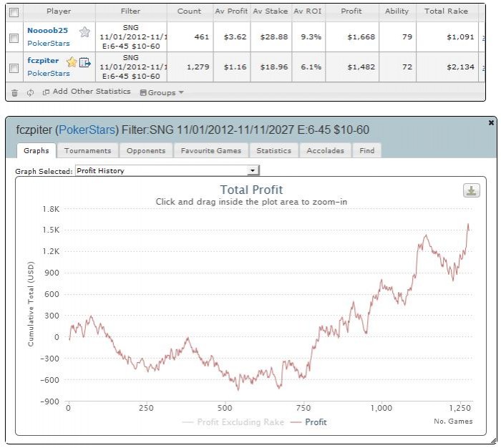501x448 pixels.
Task: Open the Opponents tab
Action: click(x=146, y=150)
